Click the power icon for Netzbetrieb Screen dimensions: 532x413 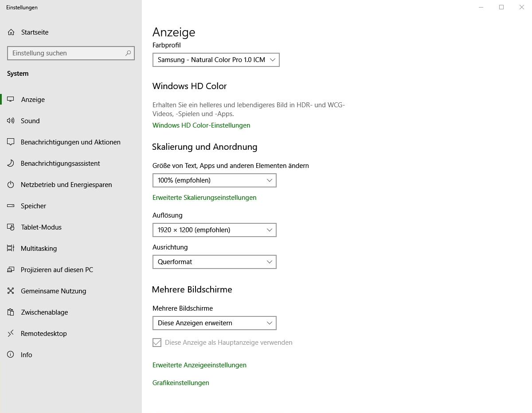11,185
